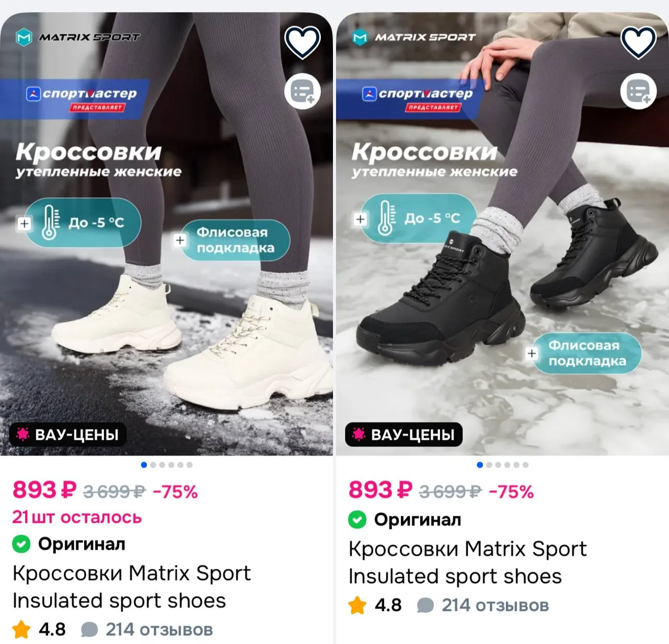Image resolution: width=669 pixels, height=644 pixels.
Task: Expand the temperature tag's plus on black sneakers
Action: pyautogui.click(x=360, y=219)
